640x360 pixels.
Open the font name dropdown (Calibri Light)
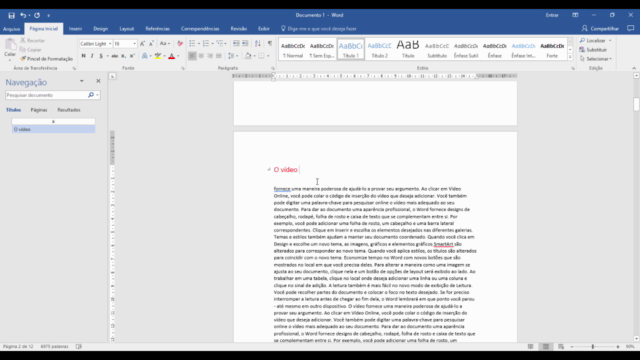110,44
